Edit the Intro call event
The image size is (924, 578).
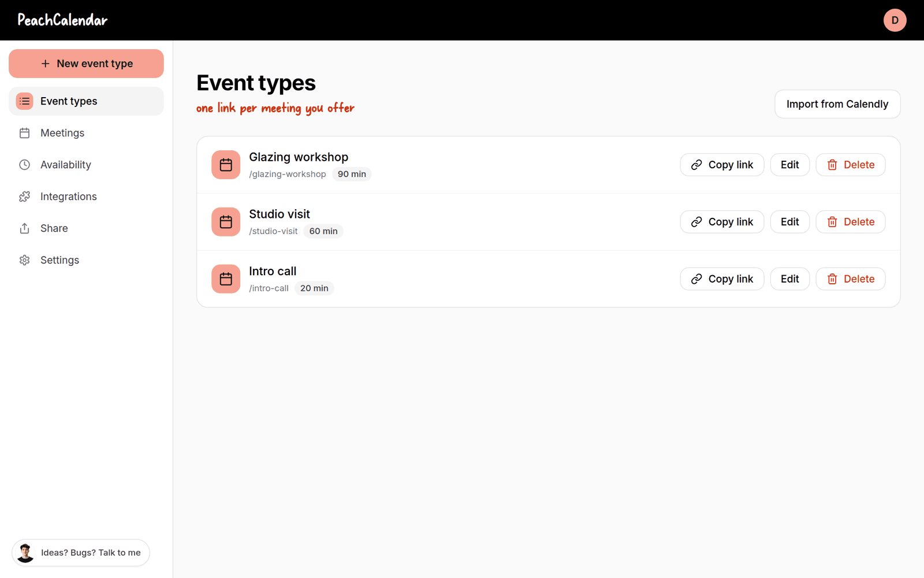click(789, 279)
